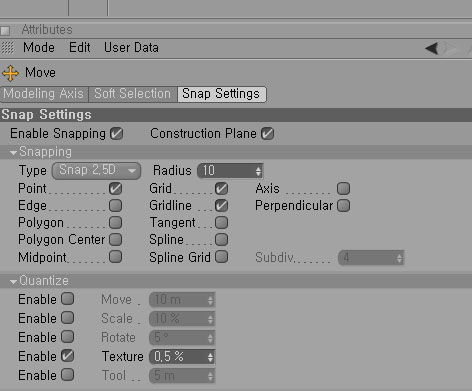Enable quantize for Tool
Screen dimensions: 472x391
pos(68,375)
